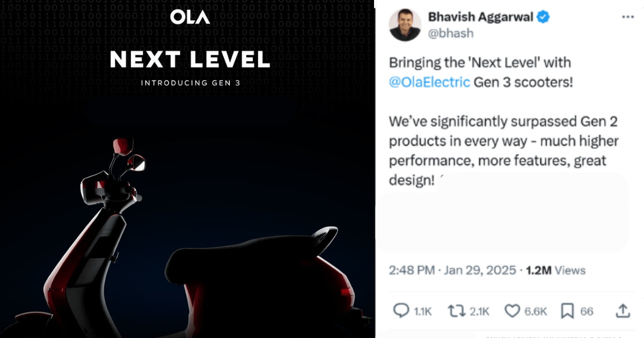Open the three-dot more options menu
644x338 pixels.
pyautogui.click(x=627, y=17)
